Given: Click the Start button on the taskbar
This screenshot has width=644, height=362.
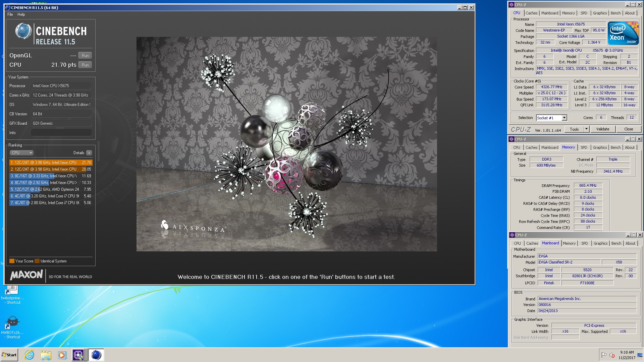Looking at the screenshot, I should pos(9,355).
